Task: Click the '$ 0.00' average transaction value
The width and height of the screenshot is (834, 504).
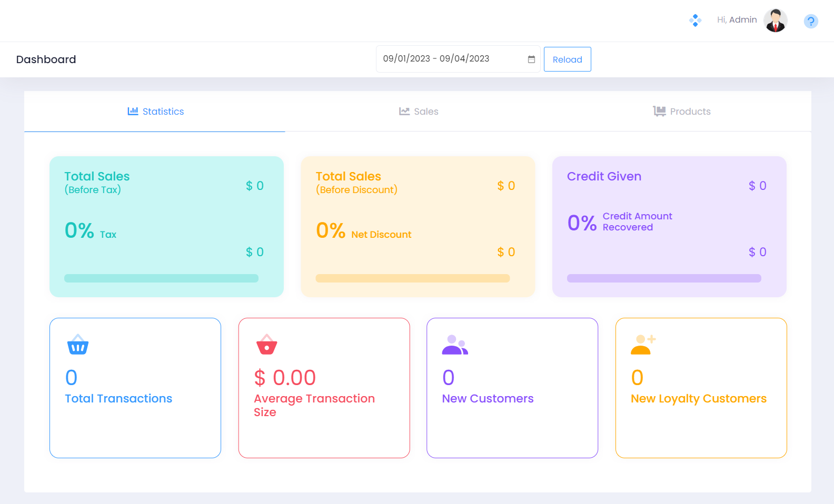Action: pos(285,378)
